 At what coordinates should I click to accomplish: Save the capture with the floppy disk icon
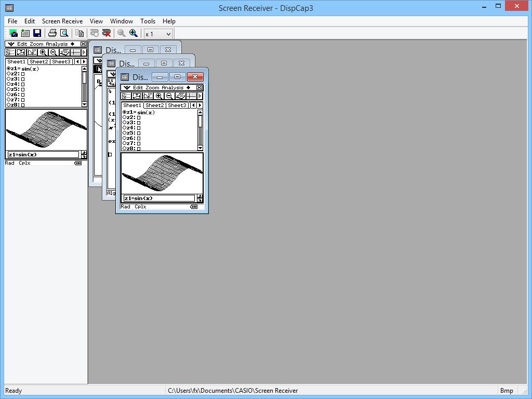(x=37, y=33)
